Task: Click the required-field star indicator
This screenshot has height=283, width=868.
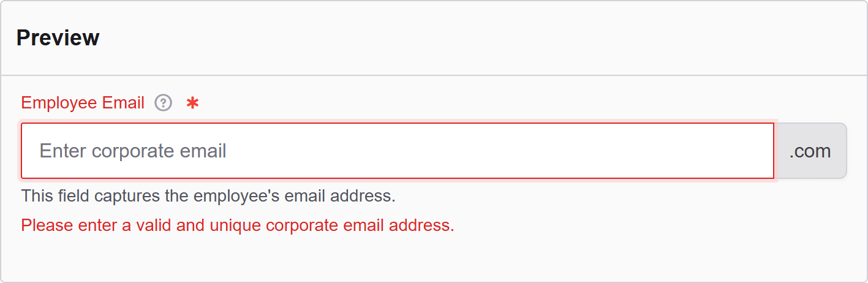Action: click(192, 104)
